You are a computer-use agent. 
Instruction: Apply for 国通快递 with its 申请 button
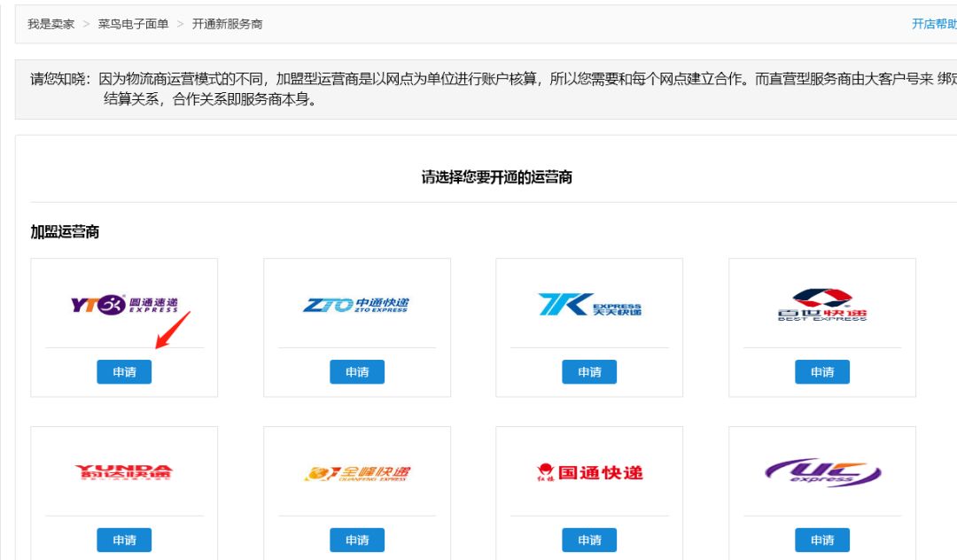click(x=589, y=540)
